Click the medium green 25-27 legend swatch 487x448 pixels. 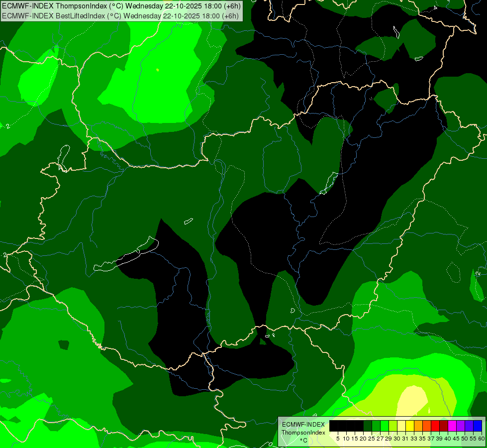(376, 426)
